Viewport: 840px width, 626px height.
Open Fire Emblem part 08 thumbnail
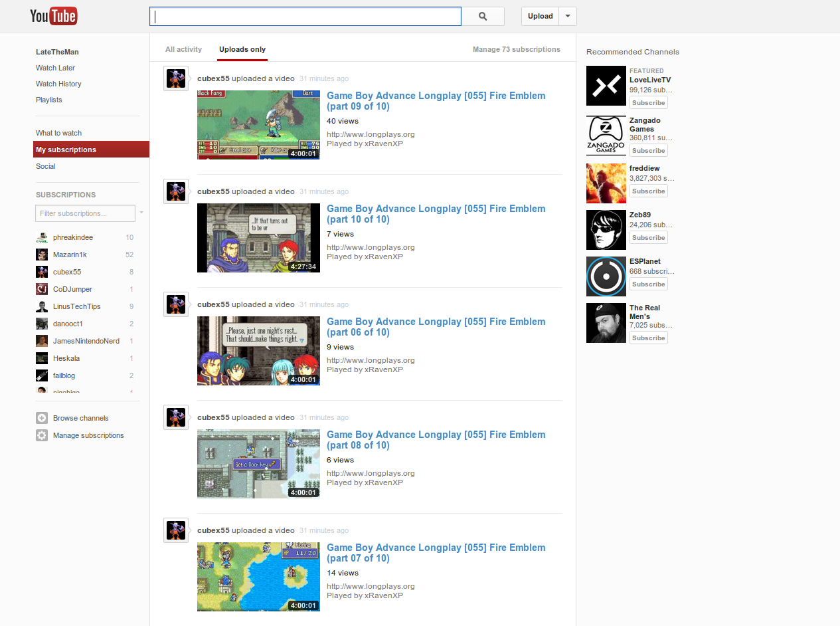(258, 464)
